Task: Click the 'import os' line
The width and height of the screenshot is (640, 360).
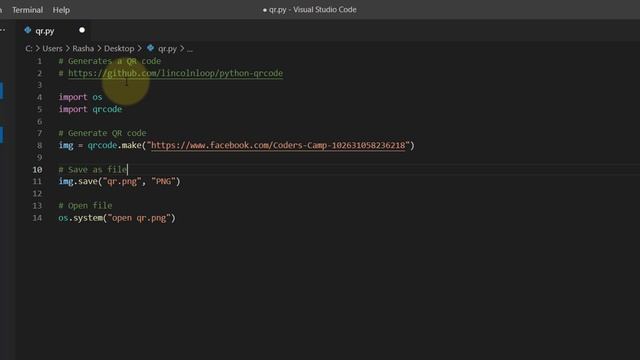Action: tap(80, 97)
